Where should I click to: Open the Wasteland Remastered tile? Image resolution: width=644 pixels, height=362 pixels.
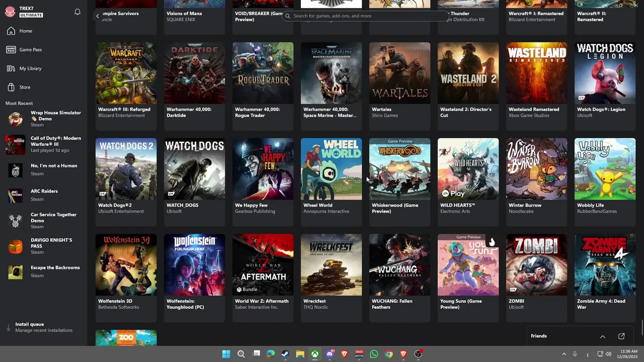[536, 86]
